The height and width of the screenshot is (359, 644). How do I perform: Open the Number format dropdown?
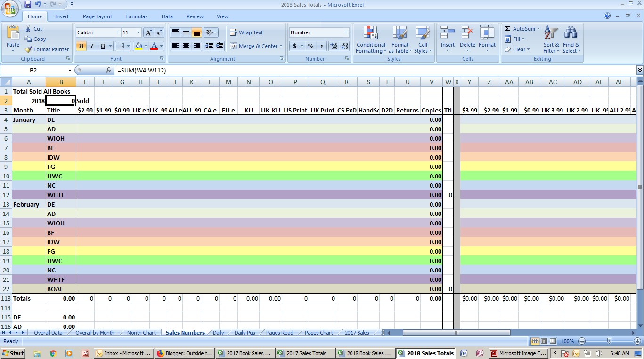point(346,32)
